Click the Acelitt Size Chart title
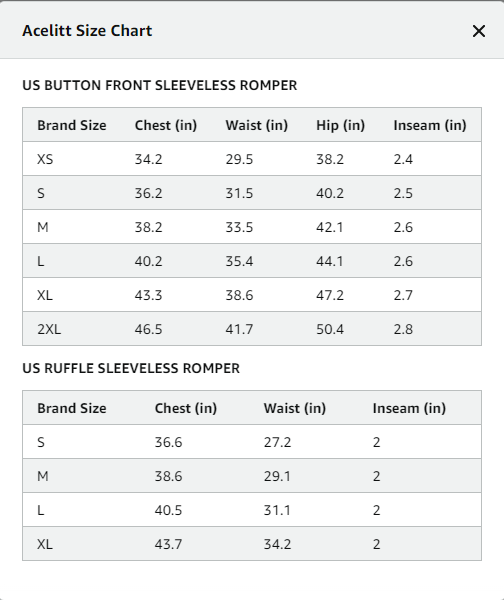 point(87,31)
